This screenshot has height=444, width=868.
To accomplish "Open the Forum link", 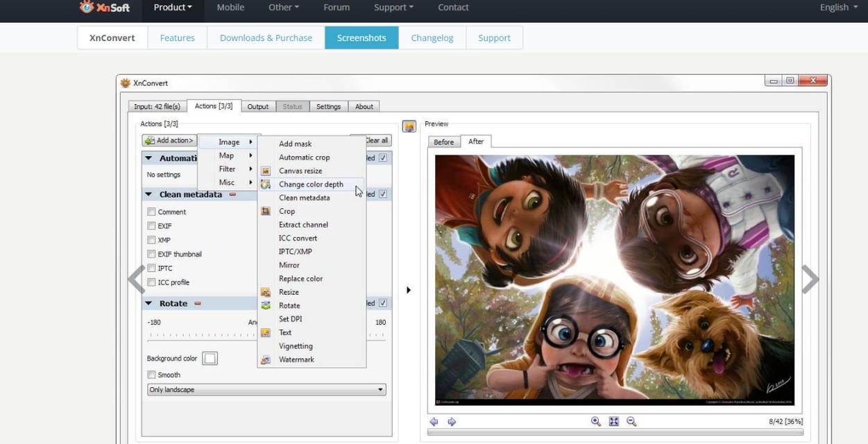I will tap(337, 7).
